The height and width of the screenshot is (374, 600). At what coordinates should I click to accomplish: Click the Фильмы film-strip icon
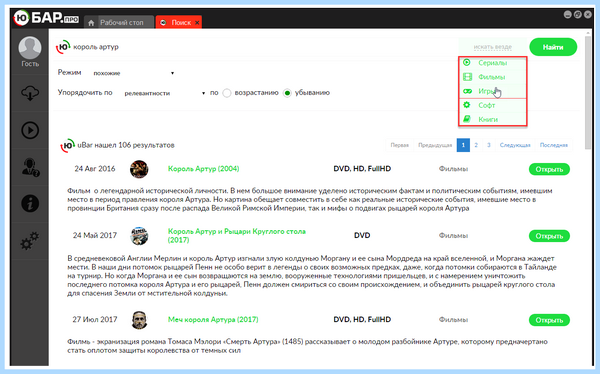pos(467,77)
